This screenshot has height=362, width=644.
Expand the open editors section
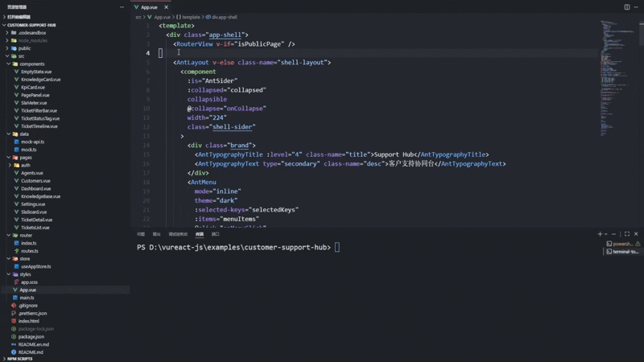(4, 17)
